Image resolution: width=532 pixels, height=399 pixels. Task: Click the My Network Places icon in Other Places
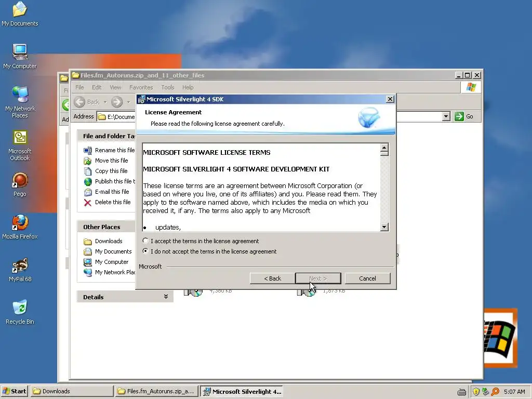pos(87,272)
